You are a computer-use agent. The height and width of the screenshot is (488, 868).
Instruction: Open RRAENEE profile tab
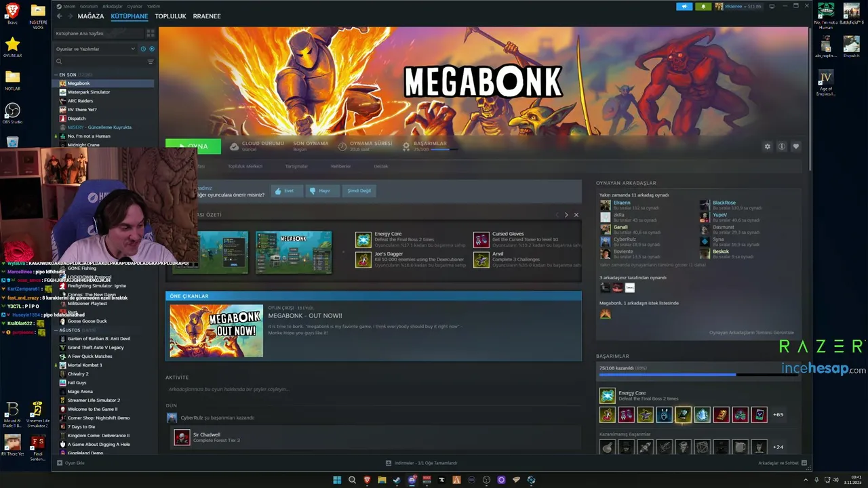click(207, 16)
